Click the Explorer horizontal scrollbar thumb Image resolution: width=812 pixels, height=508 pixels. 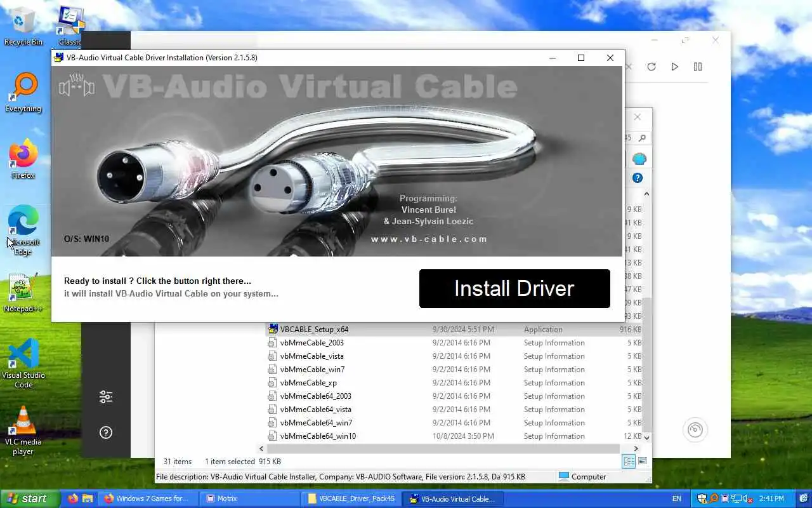tap(442, 448)
